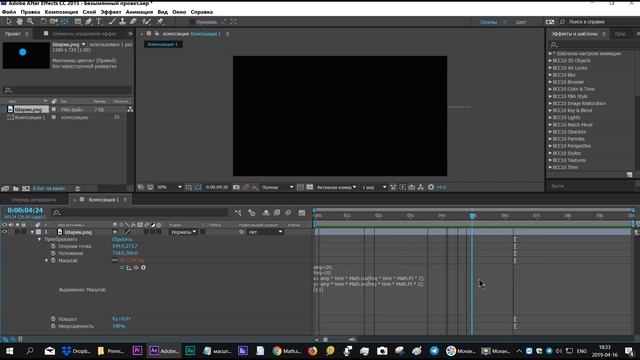
Task: Collapse the Шарик.png layer properties
Action: pos(32,232)
